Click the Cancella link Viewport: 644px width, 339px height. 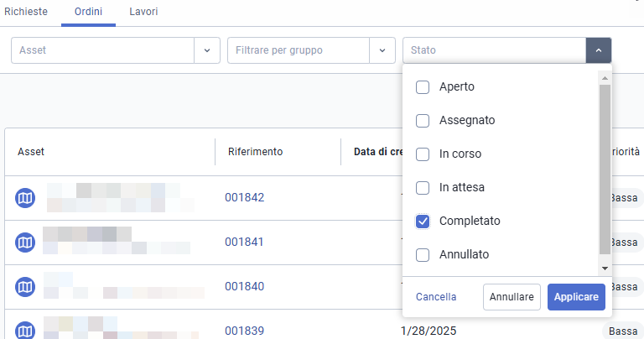pos(436,297)
